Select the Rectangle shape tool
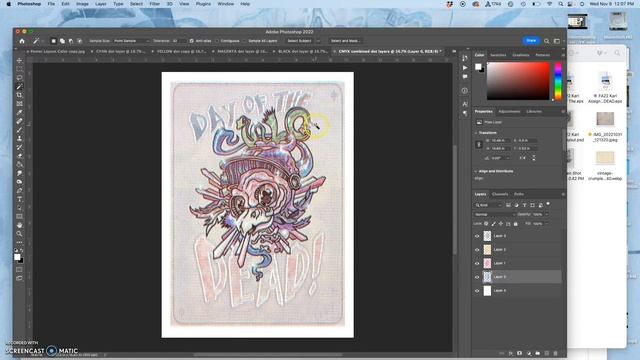Image resolution: width=640 pixels, height=360 pixels. 19,217
